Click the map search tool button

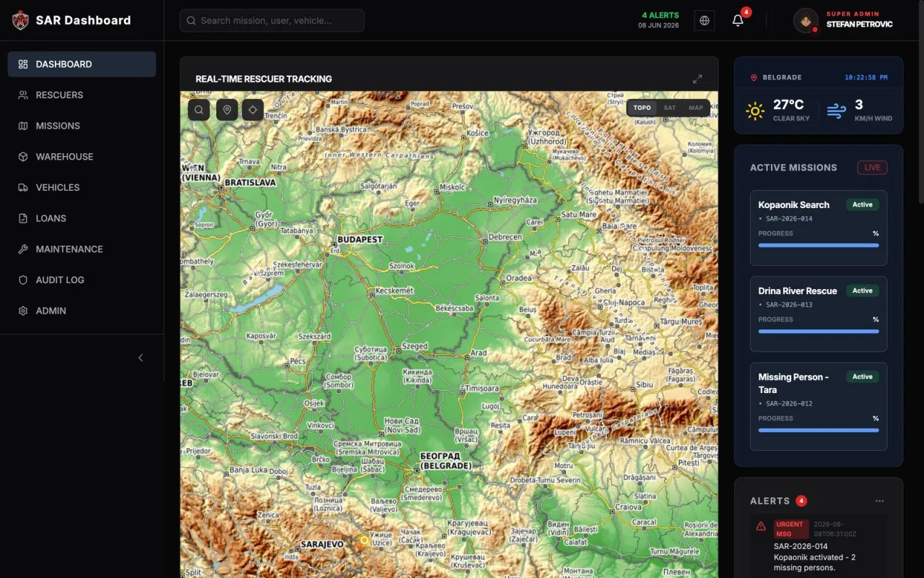click(x=199, y=110)
